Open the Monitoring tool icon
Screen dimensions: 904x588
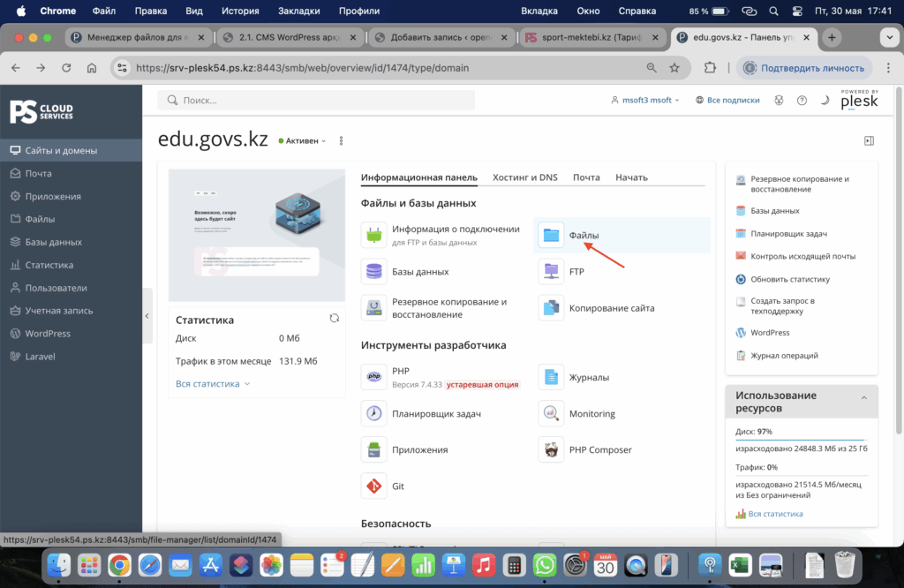point(552,413)
